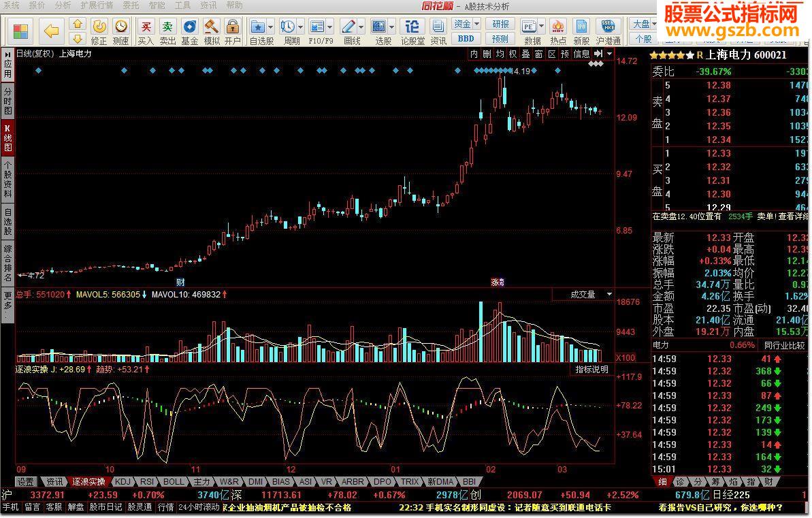Expand the 画线 dropdown arrow
The image size is (812, 518).
[361, 27]
